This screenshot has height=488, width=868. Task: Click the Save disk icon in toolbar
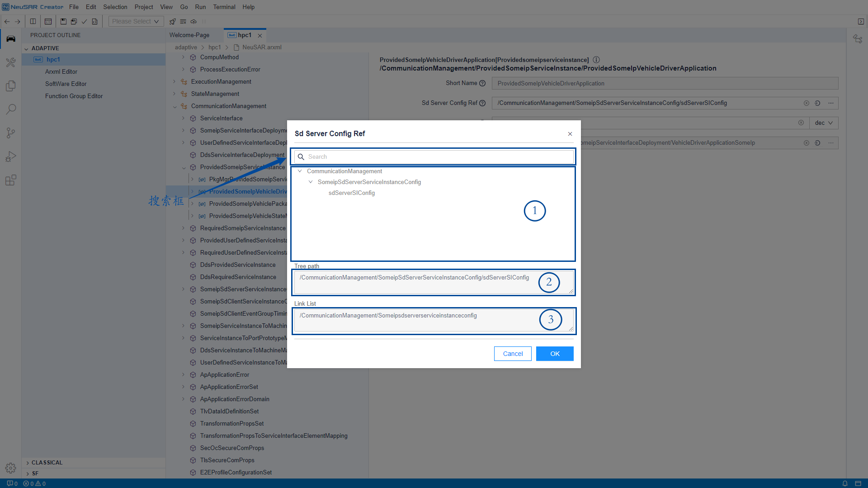[63, 21]
